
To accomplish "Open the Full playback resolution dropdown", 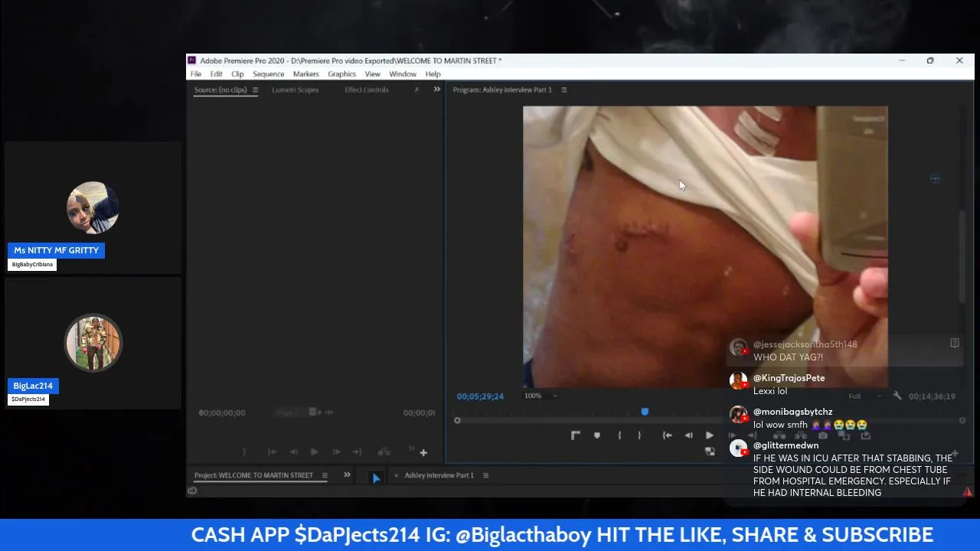I will pyautogui.click(x=865, y=396).
